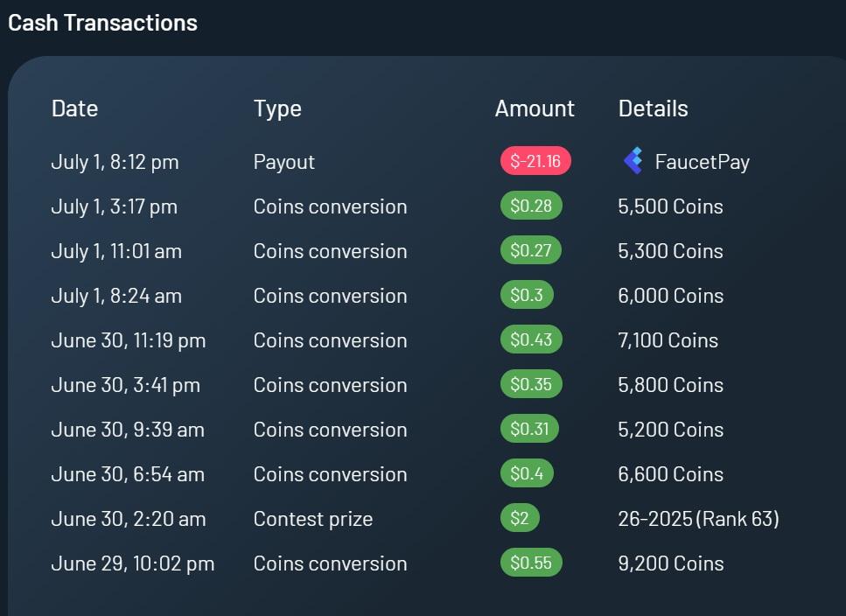Click the 9,200 Coins details cell
Viewport: 846px width, 616px height.
pyautogui.click(x=671, y=564)
